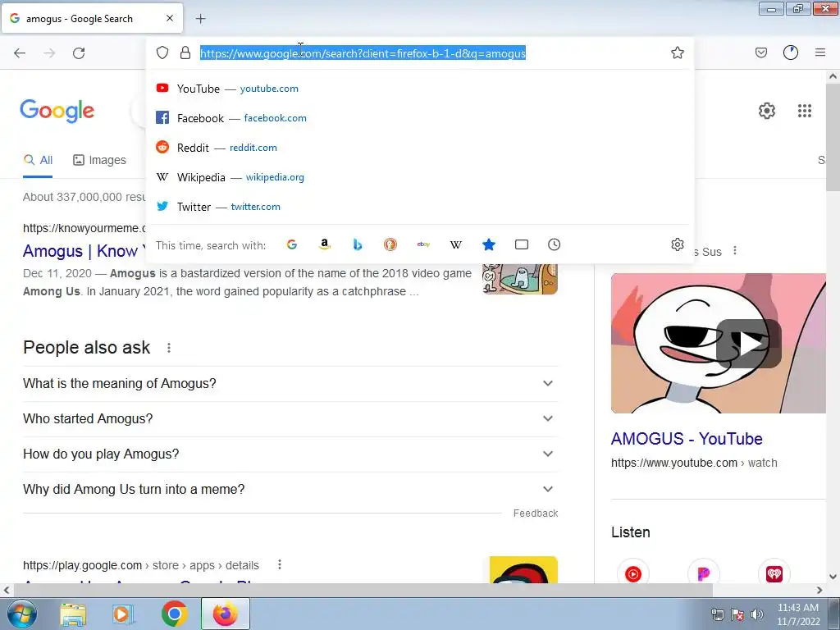Open Know Your Meme result thumbnail
This screenshot has height=630, width=840.
point(519,279)
